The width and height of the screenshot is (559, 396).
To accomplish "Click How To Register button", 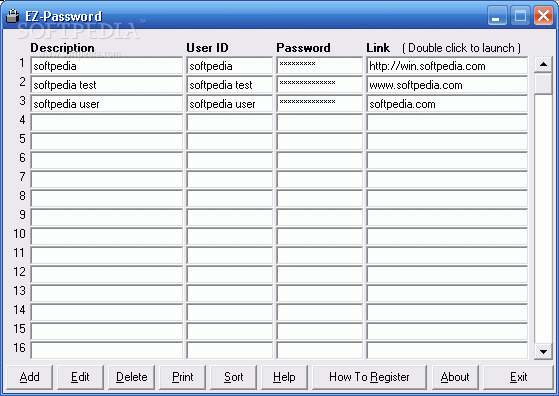I will click(369, 377).
